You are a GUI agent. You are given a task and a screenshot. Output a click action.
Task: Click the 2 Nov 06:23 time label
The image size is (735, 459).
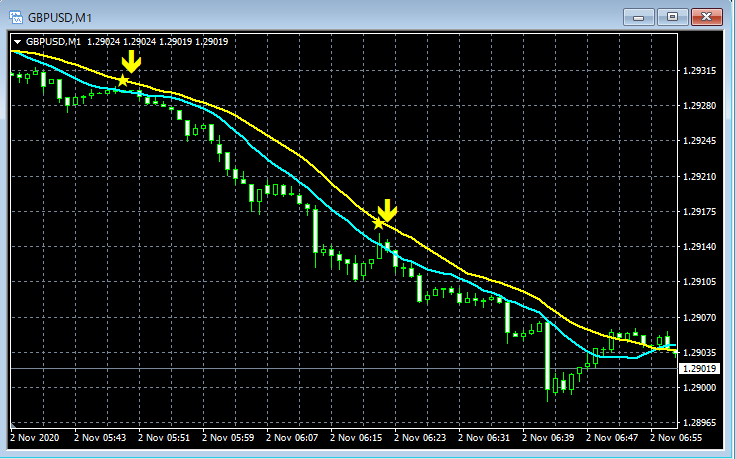[420, 438]
